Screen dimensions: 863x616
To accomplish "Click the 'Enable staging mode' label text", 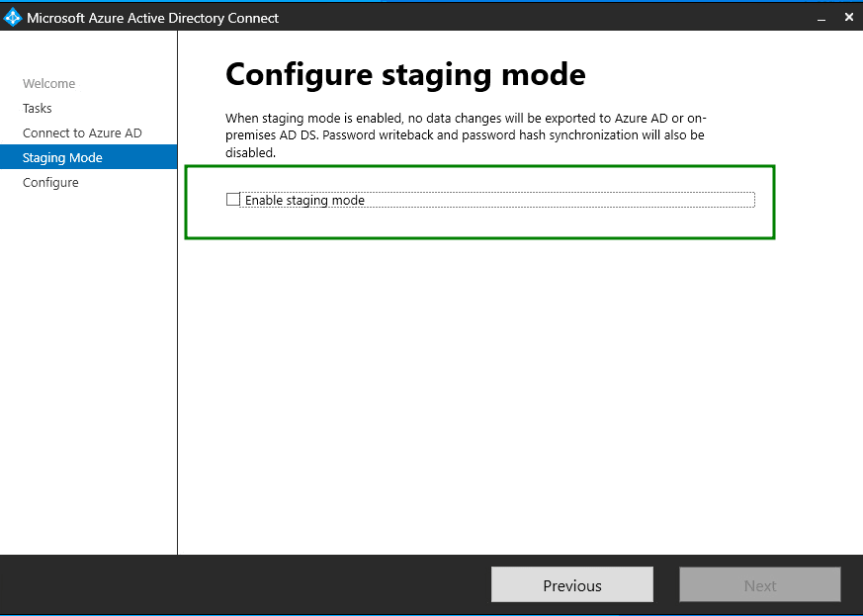I will [x=304, y=201].
